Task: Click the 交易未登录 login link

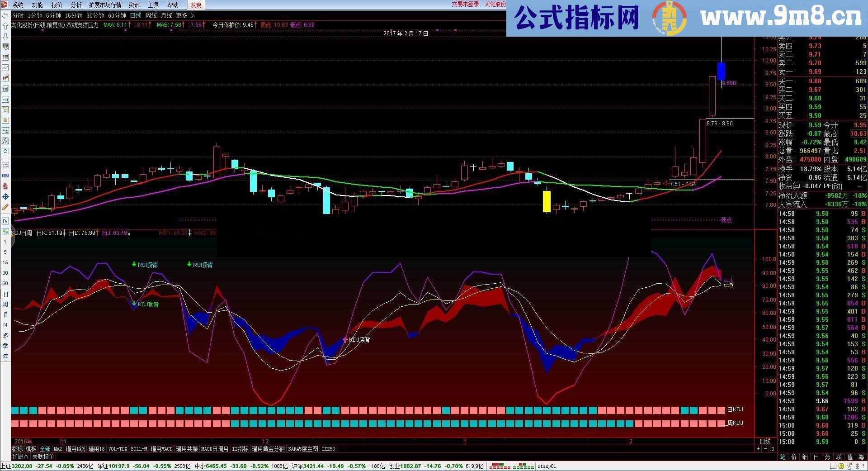Action: [464, 5]
